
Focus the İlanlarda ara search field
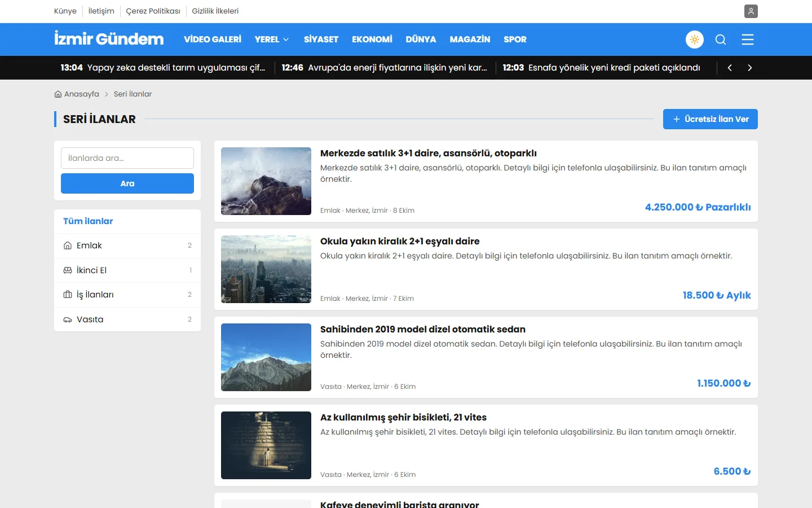tap(127, 158)
